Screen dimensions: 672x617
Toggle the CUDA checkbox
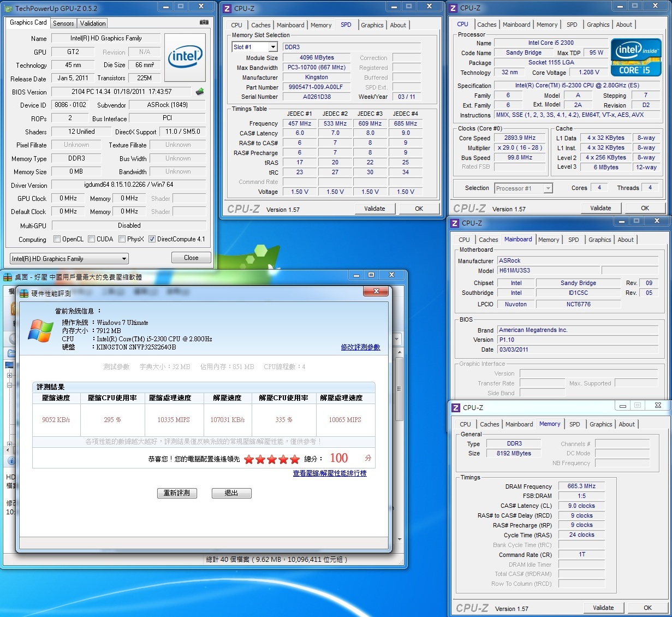(x=91, y=239)
